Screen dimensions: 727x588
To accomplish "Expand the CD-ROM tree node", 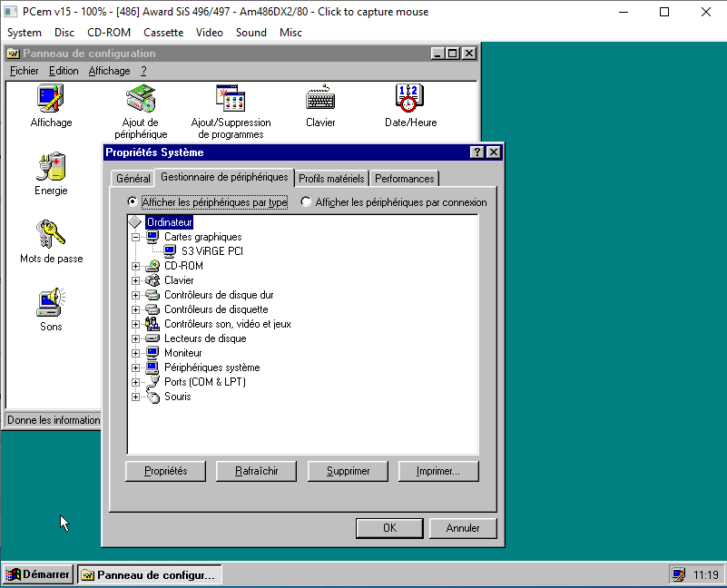I will click(136, 266).
